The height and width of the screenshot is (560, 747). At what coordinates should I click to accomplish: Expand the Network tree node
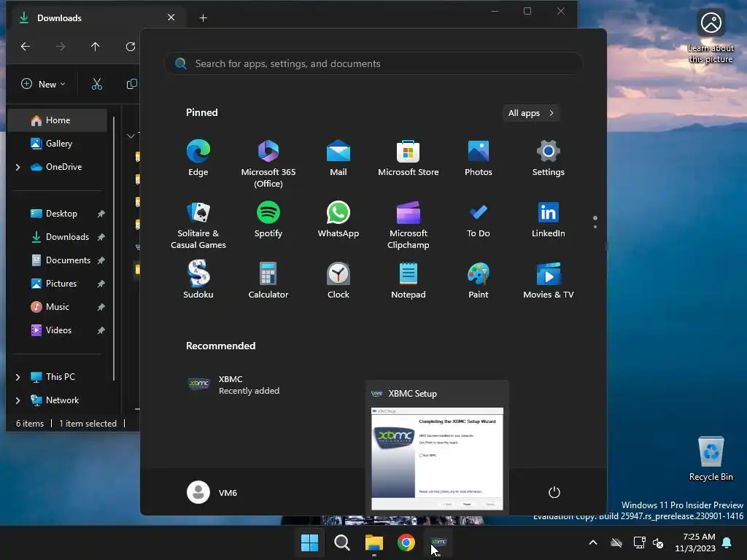coord(18,400)
